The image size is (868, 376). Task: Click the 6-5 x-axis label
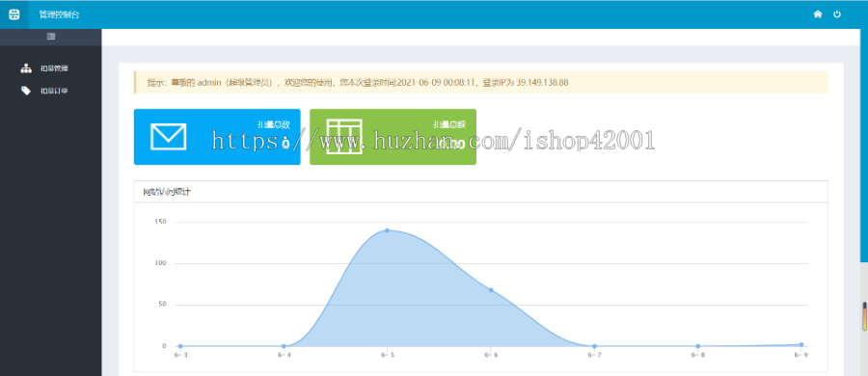[x=388, y=355]
